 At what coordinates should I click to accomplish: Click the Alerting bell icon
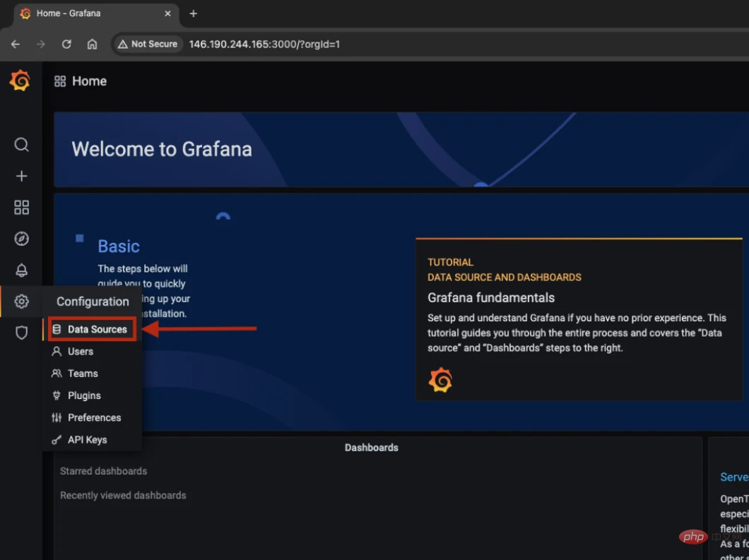(x=21, y=270)
